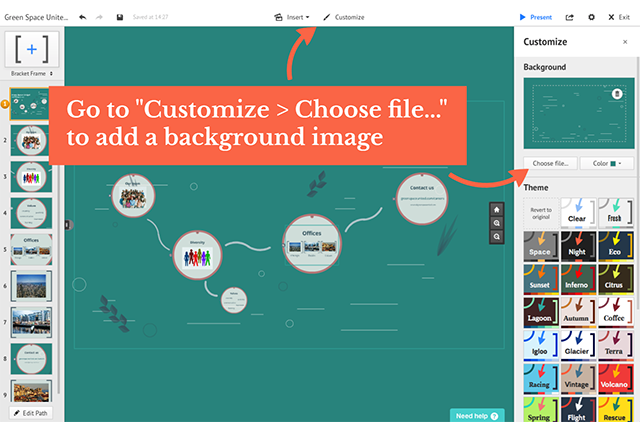Close the Customize panel
The height and width of the screenshot is (422, 640).
[x=626, y=42]
